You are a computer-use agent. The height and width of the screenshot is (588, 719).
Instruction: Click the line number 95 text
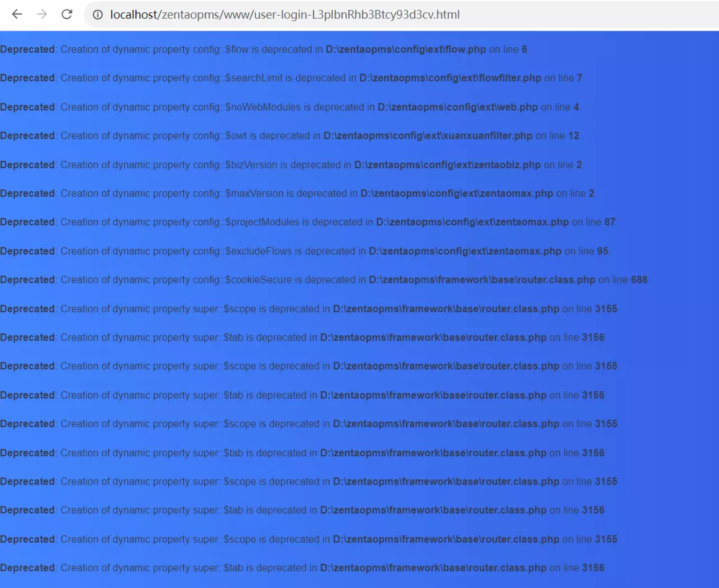pyautogui.click(x=602, y=251)
